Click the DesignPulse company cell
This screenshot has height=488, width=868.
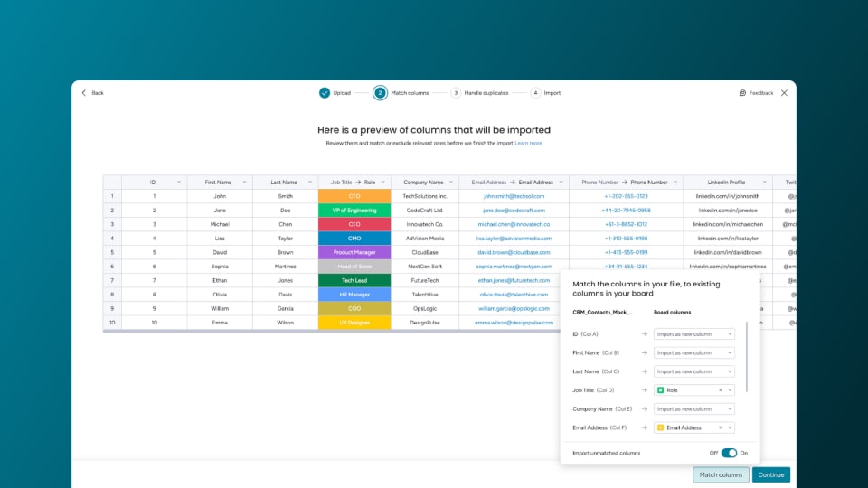425,323
